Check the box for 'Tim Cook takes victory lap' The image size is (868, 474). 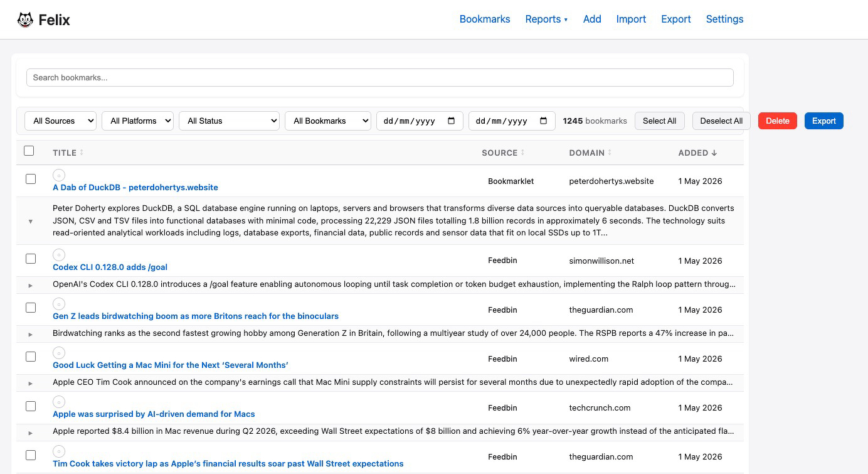31,455
